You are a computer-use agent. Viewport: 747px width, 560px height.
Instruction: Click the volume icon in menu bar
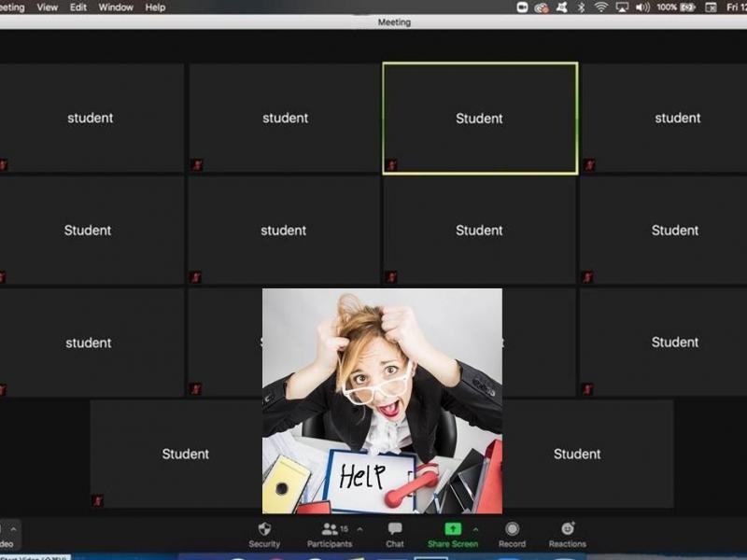(x=642, y=7)
